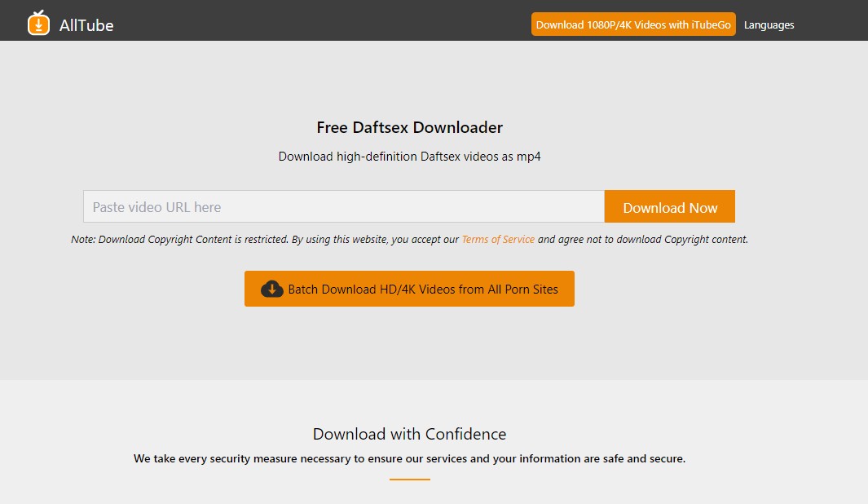Open the Terms of Service link
Screen dimensions: 868x504
click(498, 239)
